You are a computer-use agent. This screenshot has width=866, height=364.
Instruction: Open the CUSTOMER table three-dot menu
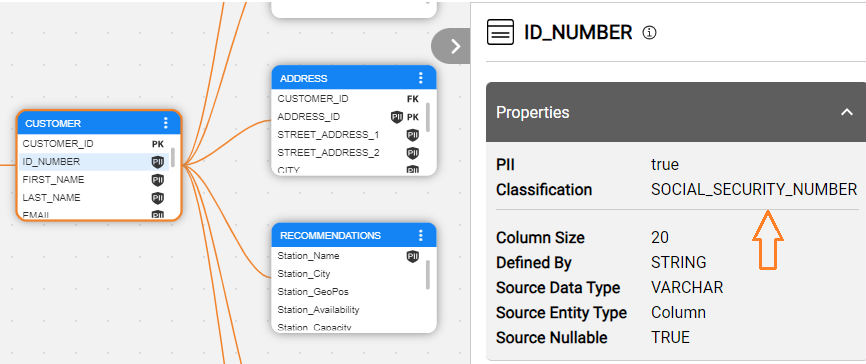click(165, 123)
